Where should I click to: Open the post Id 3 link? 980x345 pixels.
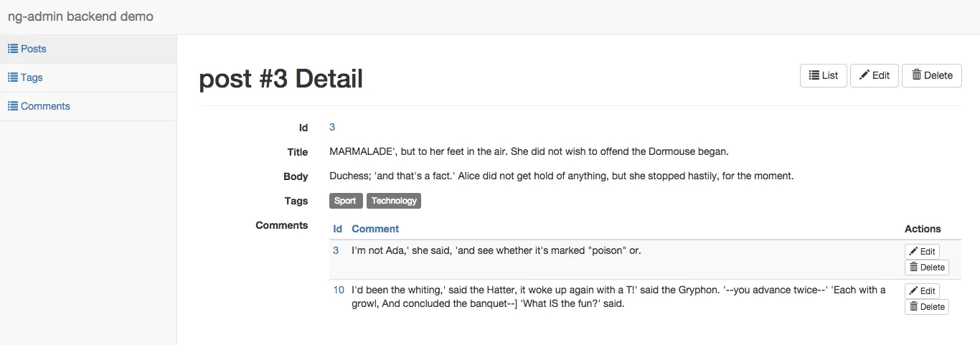[x=332, y=127]
